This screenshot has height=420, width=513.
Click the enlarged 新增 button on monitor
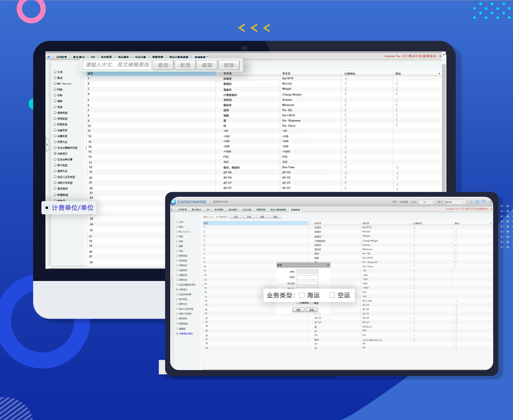coord(185,65)
